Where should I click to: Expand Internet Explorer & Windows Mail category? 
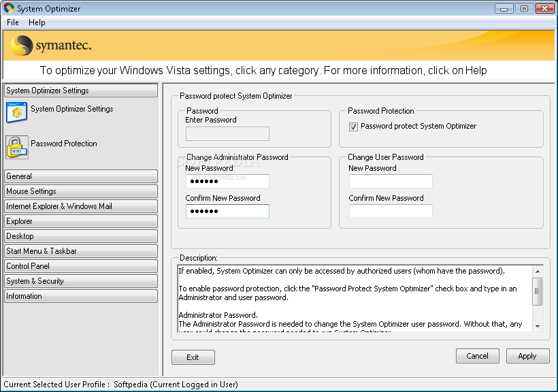81,206
